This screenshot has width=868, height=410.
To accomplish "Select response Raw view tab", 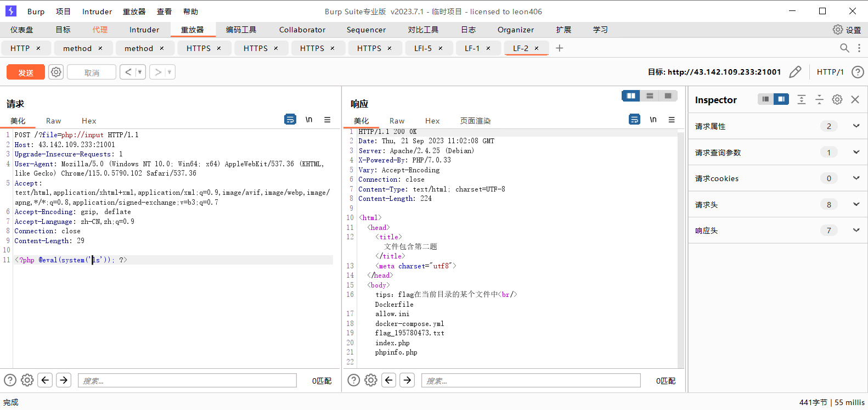I will click(397, 121).
